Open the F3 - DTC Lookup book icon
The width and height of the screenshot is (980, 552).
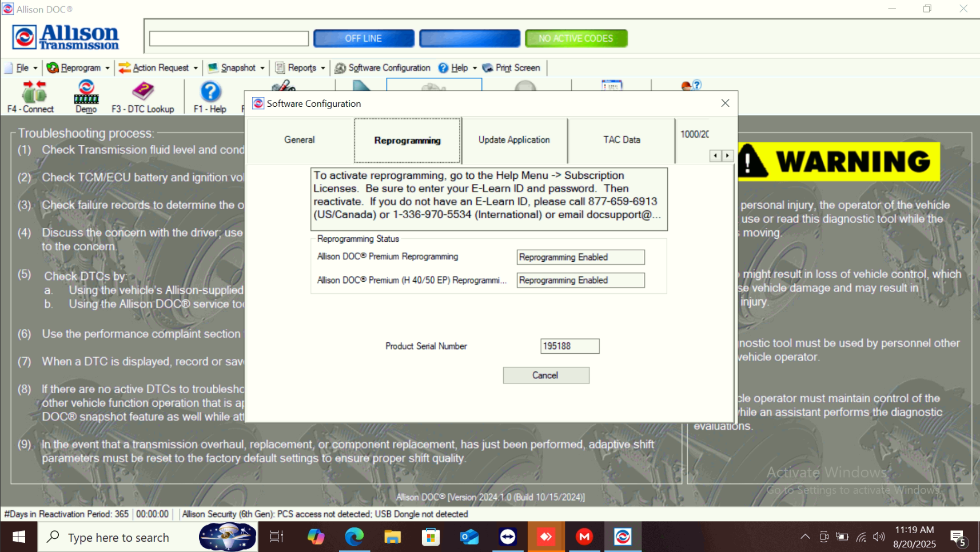pyautogui.click(x=143, y=91)
